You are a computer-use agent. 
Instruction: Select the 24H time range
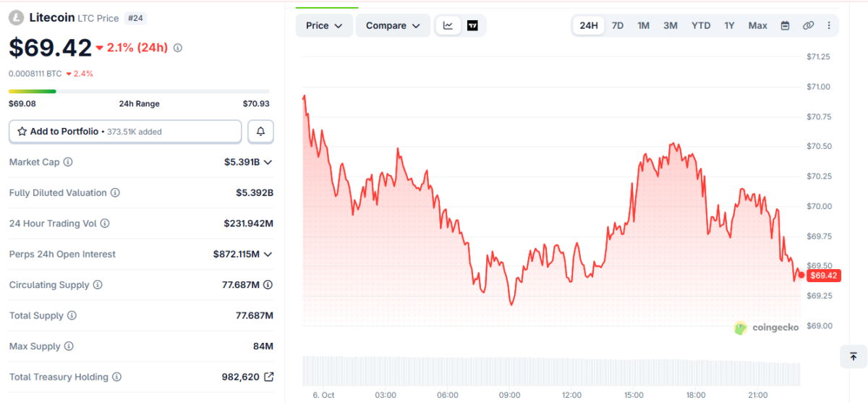589,25
